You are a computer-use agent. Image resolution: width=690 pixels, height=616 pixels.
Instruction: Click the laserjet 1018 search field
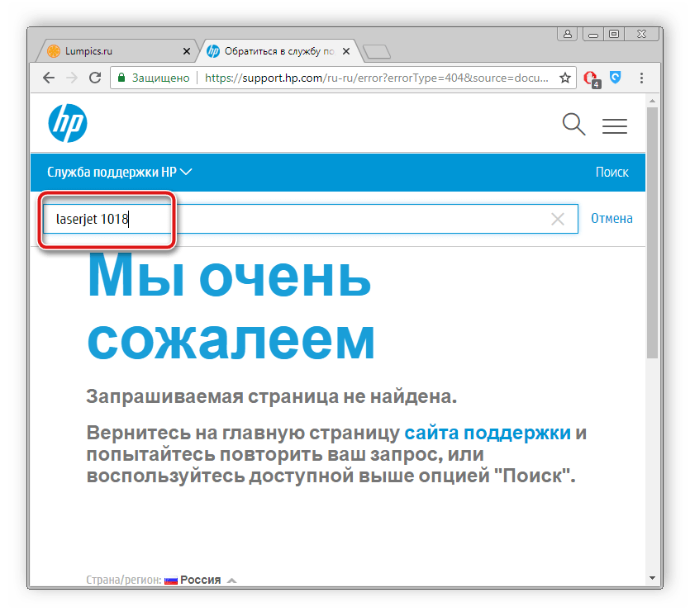[331, 219]
